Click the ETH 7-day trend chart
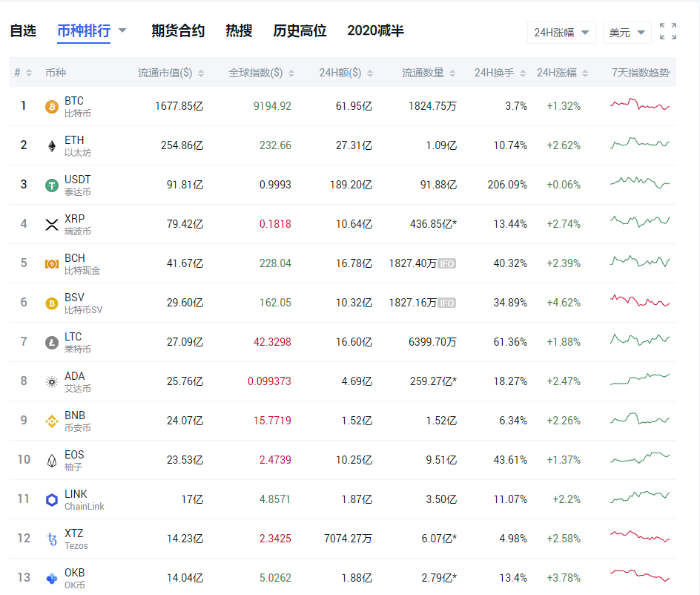Viewport: 700px width, 595px height. click(x=640, y=143)
